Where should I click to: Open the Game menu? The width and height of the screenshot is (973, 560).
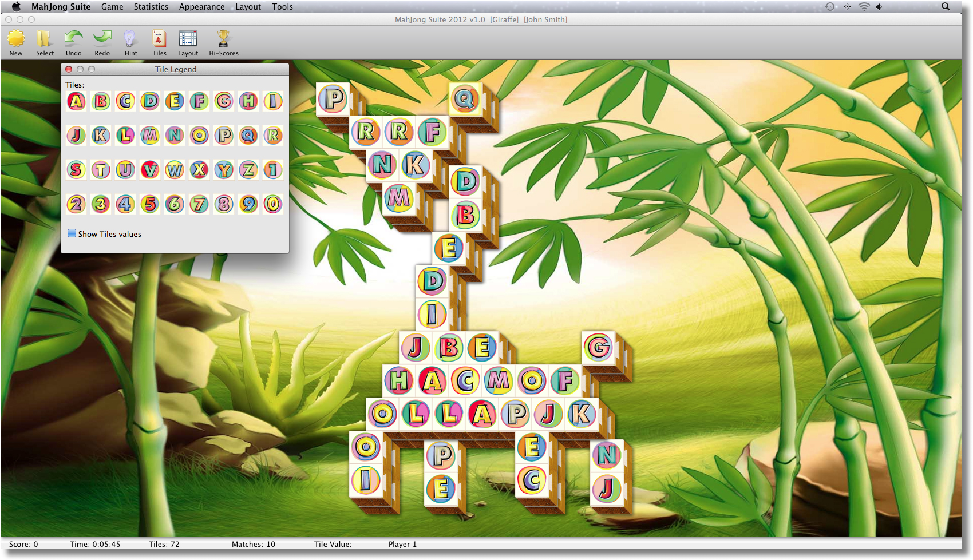112,6
